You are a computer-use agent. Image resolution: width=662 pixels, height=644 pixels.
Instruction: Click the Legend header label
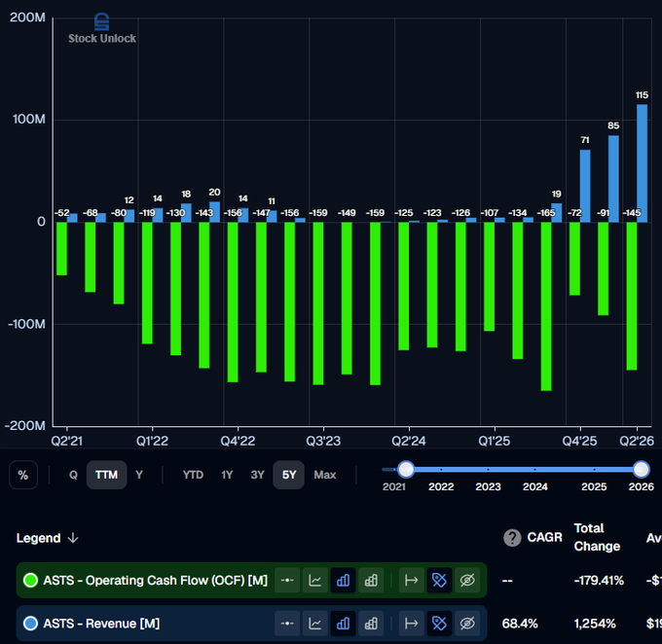[38, 538]
